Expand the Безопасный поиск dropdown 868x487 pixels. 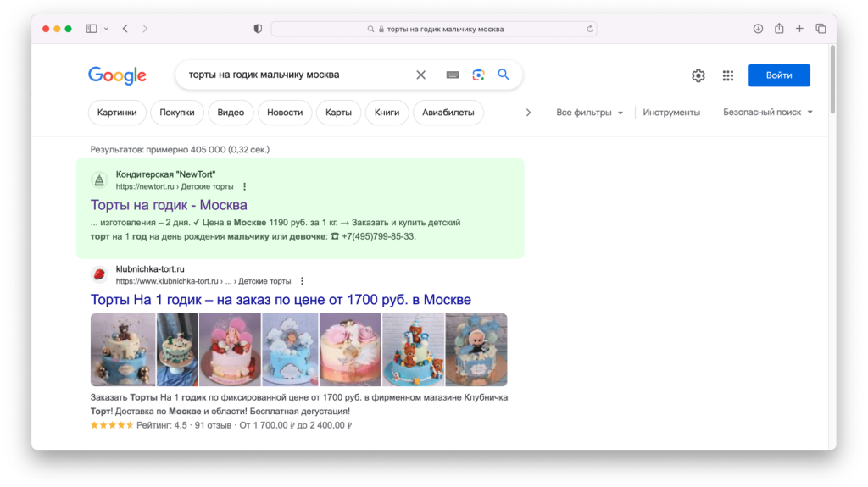(x=768, y=113)
